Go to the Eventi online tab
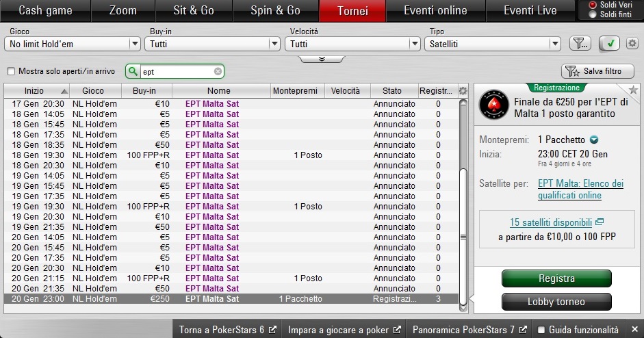Image resolution: width=644 pixels, height=338 pixels. point(435,11)
